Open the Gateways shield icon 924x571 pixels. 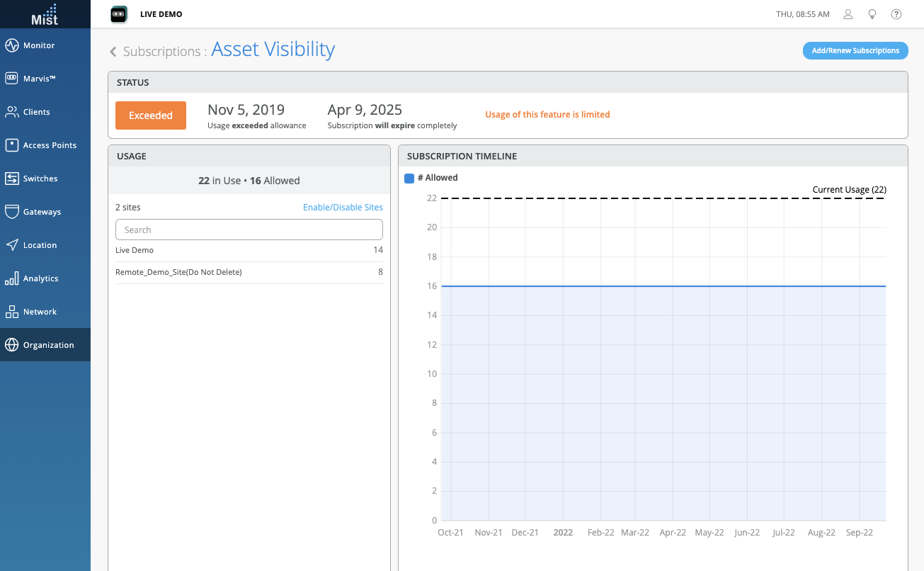tap(11, 212)
